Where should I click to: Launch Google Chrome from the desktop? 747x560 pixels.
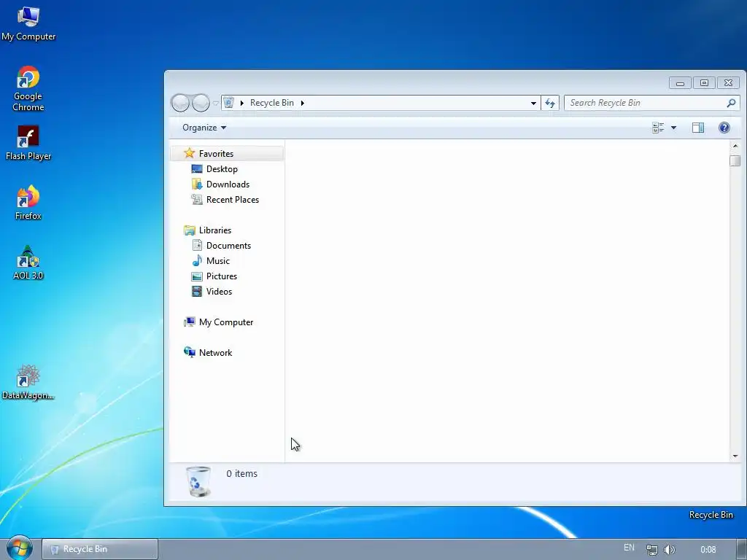tap(28, 88)
